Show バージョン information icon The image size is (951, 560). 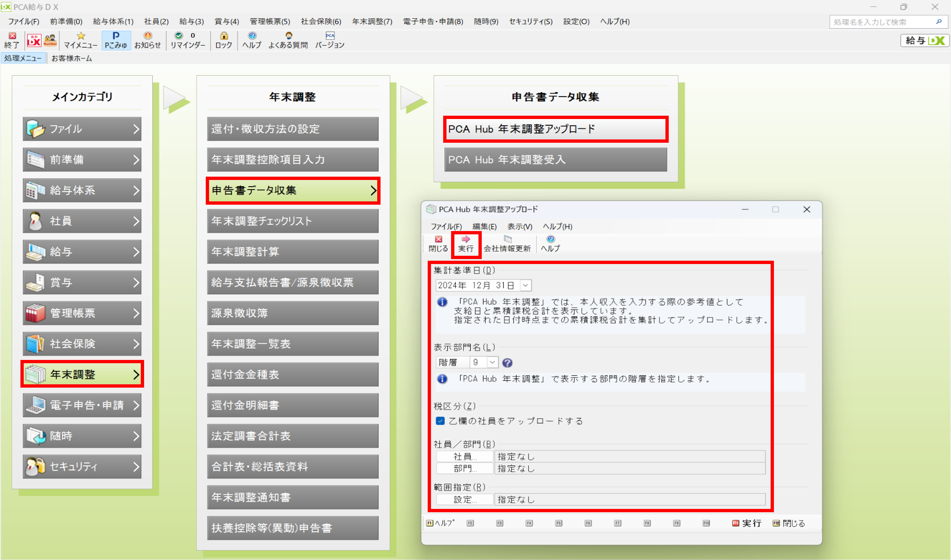[329, 40]
